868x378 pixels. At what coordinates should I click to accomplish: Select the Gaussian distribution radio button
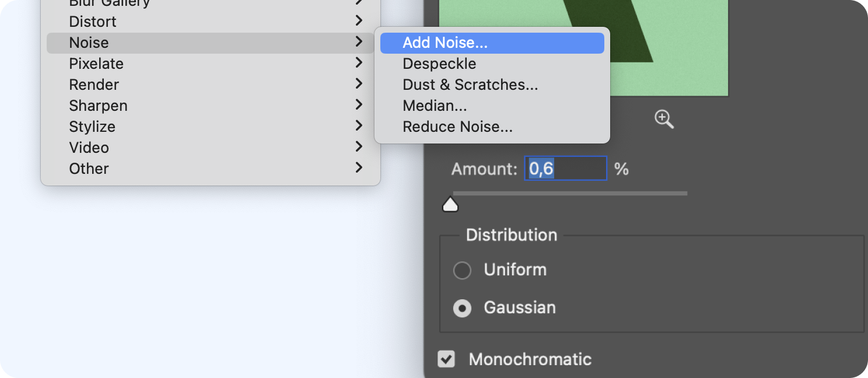coord(462,308)
